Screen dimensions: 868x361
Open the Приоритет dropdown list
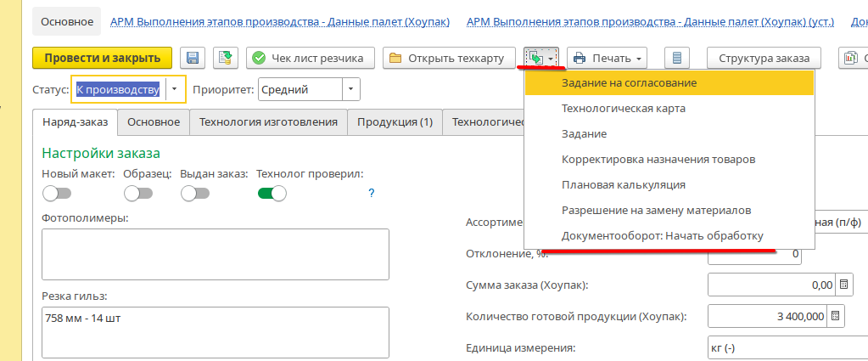click(x=350, y=89)
